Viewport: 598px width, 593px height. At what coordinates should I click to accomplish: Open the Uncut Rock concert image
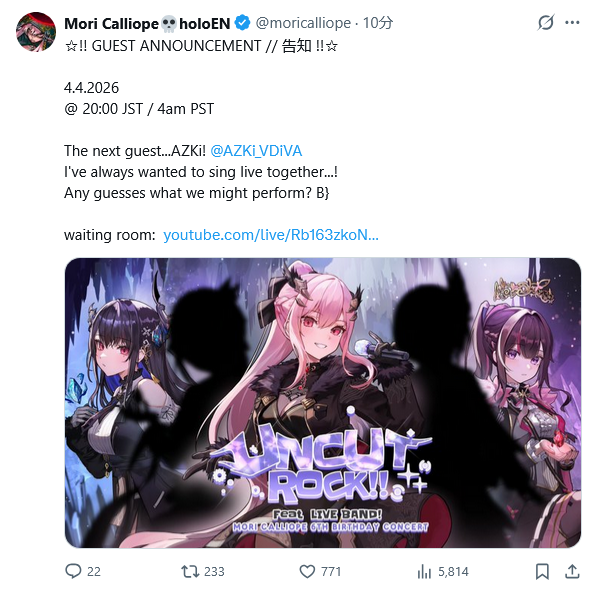click(323, 403)
